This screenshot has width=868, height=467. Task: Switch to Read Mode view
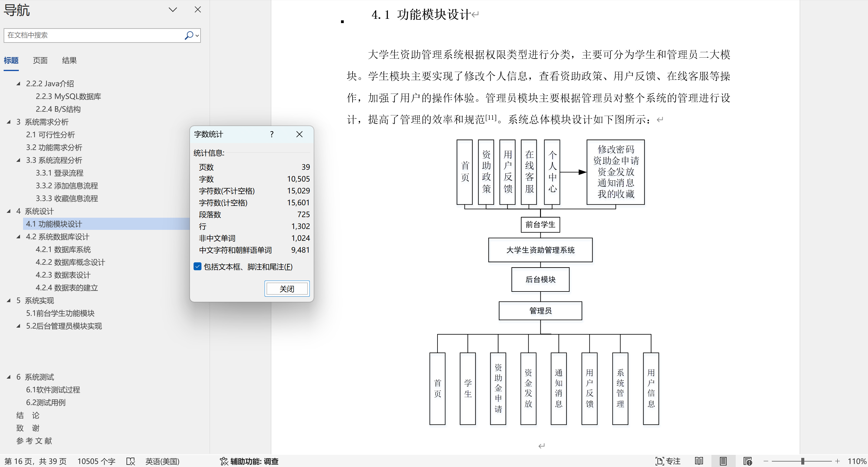[699, 461]
